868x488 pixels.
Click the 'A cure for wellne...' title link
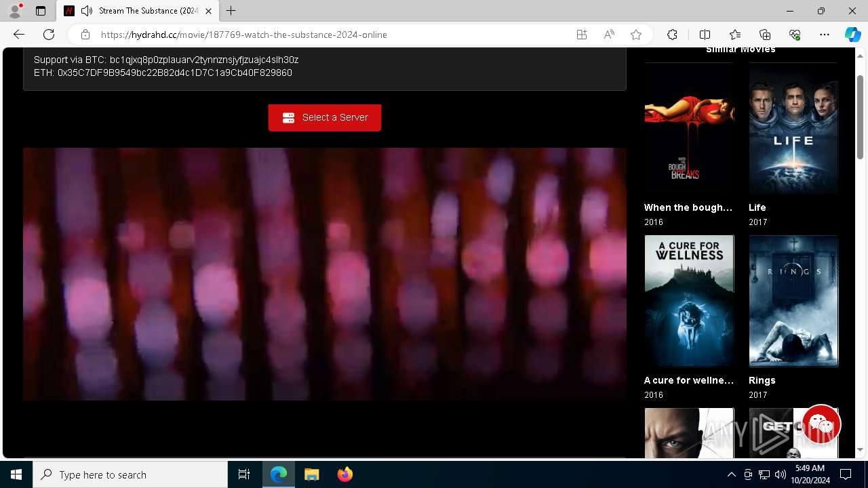click(689, 380)
